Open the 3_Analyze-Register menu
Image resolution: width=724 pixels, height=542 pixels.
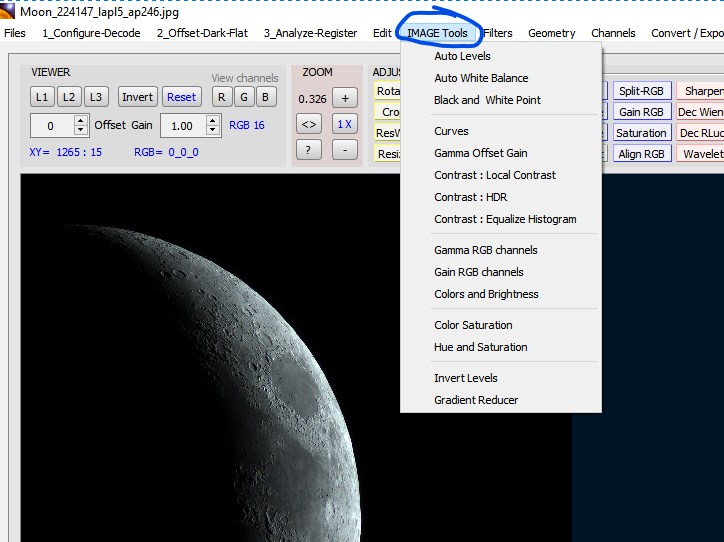pyautogui.click(x=310, y=33)
